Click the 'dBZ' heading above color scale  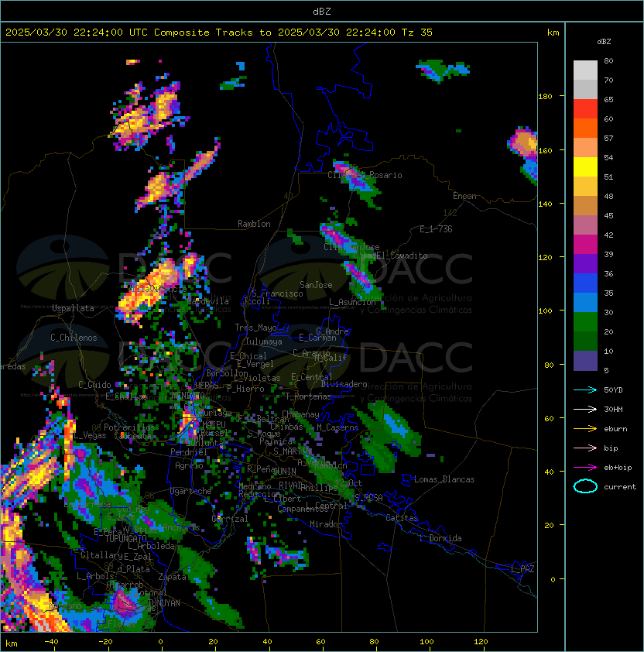(604, 42)
